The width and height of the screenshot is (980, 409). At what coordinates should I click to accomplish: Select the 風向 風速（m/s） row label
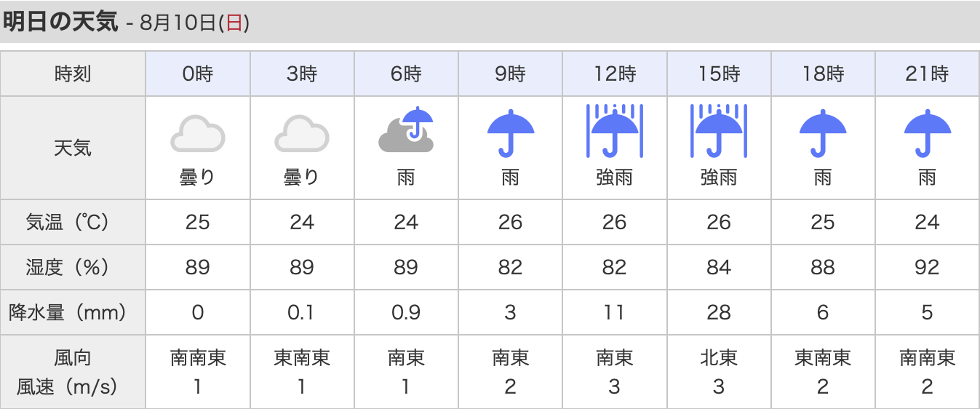73,372
